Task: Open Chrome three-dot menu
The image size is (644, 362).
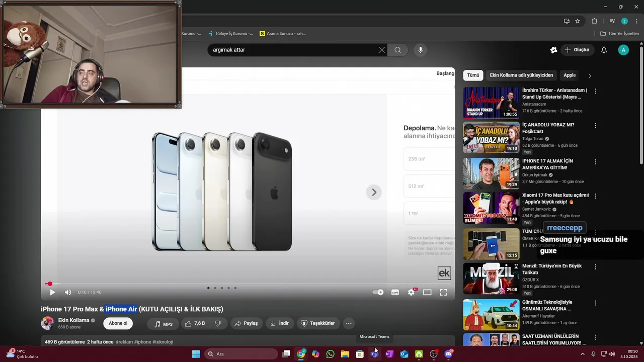Action: click(x=636, y=21)
